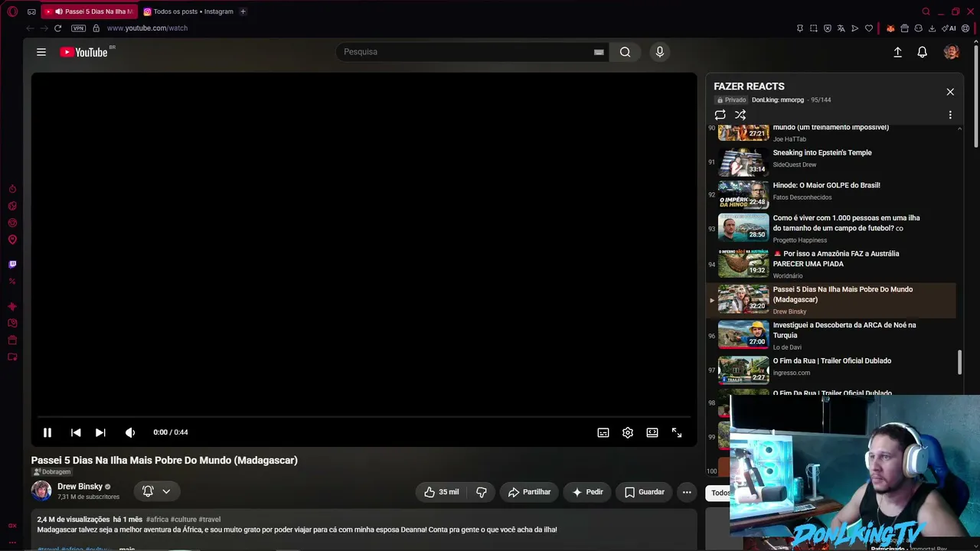
Task: Toggle the VPN badge in the address bar
Action: 78,28
